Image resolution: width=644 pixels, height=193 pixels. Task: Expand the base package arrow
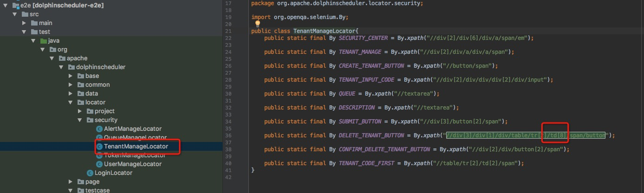(71, 76)
